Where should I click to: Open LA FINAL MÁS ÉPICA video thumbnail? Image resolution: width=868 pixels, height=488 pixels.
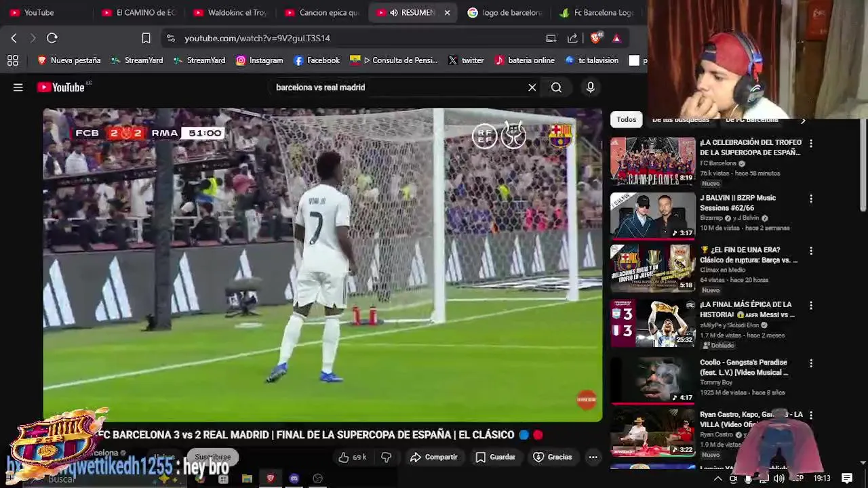pos(653,323)
